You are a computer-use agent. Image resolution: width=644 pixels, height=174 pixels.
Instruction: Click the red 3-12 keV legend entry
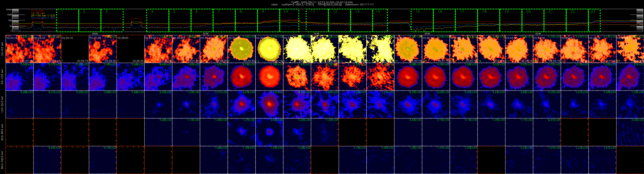click(x=37, y=11)
